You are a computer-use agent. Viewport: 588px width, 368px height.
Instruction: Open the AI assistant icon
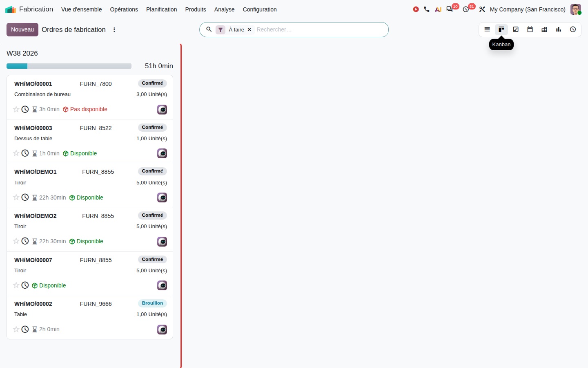click(438, 9)
